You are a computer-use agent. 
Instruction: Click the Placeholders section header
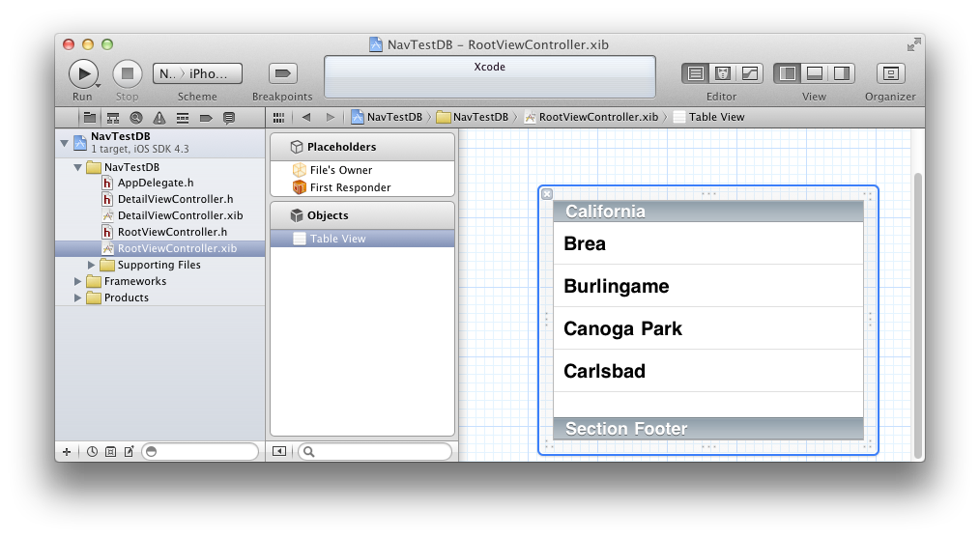[x=362, y=147]
